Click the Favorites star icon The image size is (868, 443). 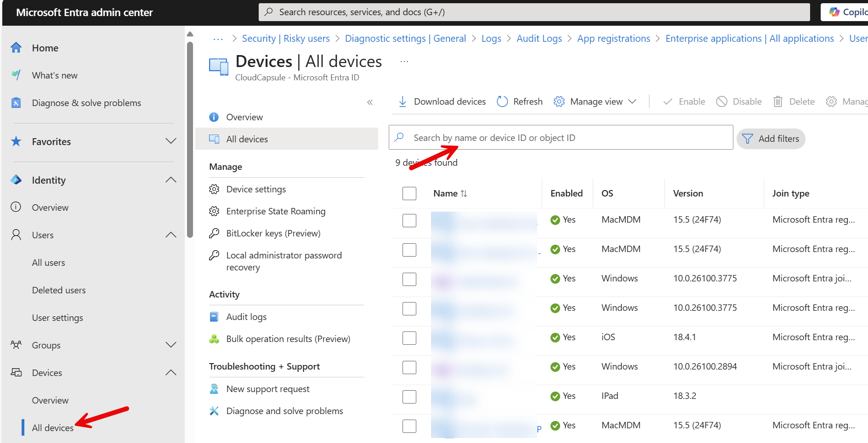[16, 141]
